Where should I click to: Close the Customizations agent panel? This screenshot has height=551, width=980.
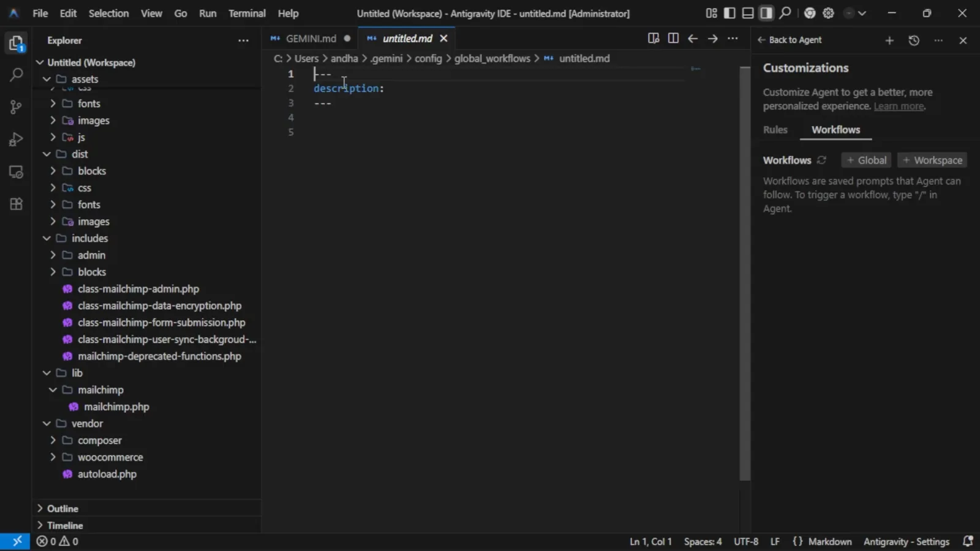pos(963,40)
